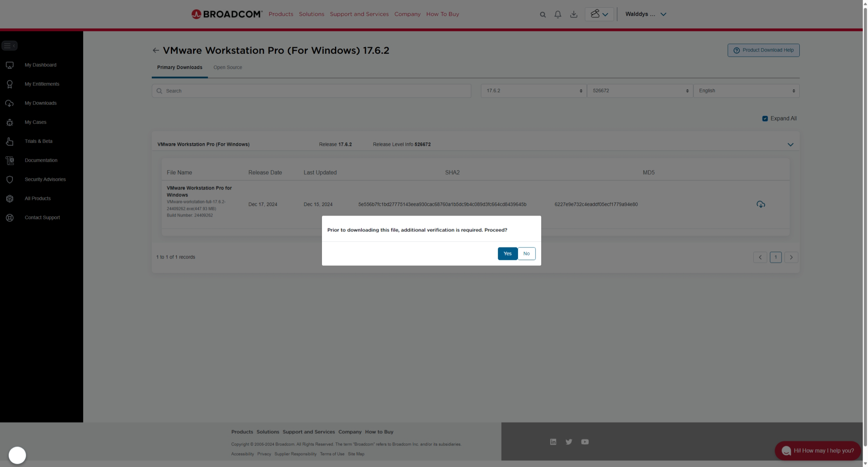Click the Trials & Beta icon

coord(9,141)
